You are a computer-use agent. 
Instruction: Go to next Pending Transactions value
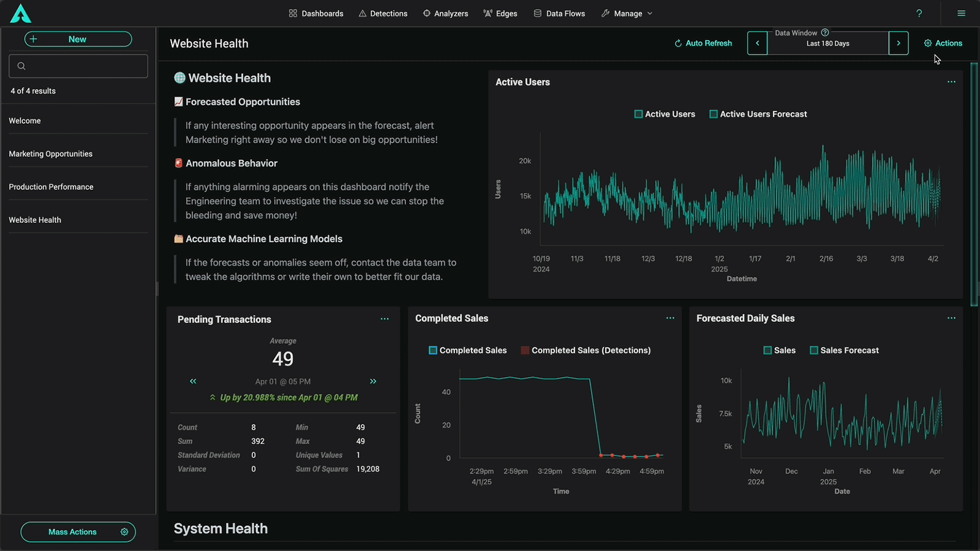tap(373, 381)
